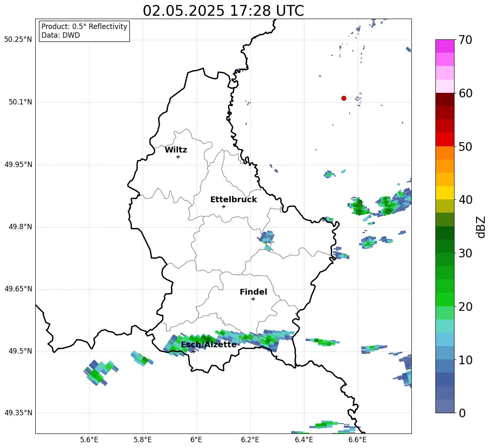
Task: Click the Ettelbruck location cross marker
Action: 224,206
